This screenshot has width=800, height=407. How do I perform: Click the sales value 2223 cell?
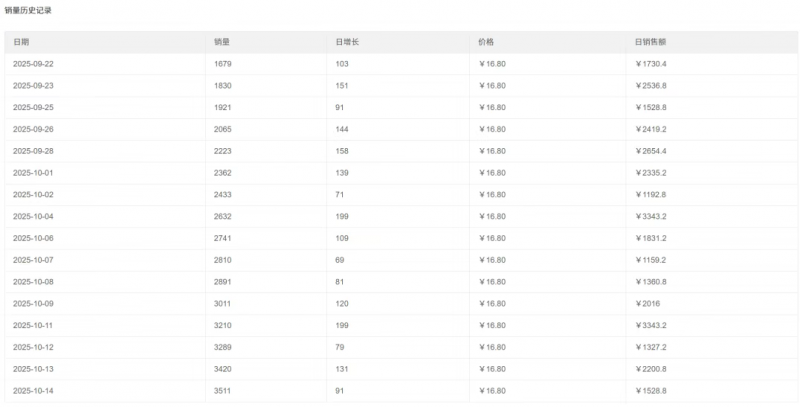tap(223, 150)
